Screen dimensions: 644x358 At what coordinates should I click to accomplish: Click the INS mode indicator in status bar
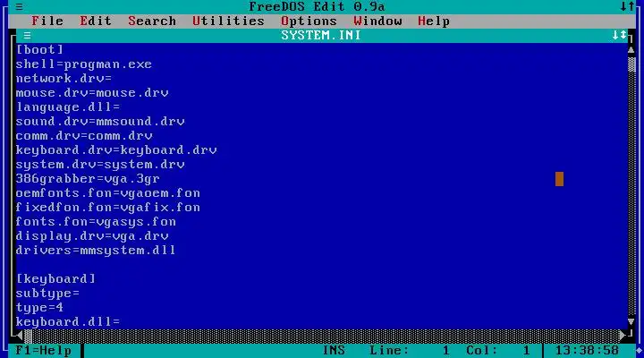click(x=334, y=351)
